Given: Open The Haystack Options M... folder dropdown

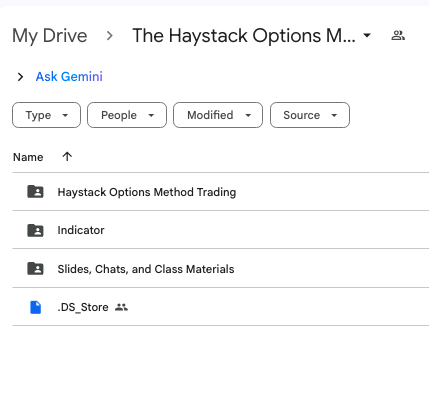Looking at the screenshot, I should pyautogui.click(x=367, y=35).
